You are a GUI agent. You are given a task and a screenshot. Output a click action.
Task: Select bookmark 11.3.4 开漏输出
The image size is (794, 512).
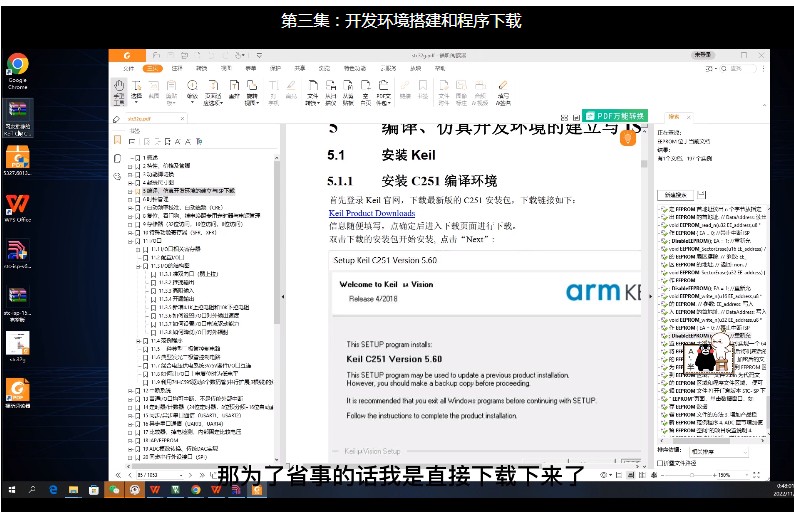point(176,299)
